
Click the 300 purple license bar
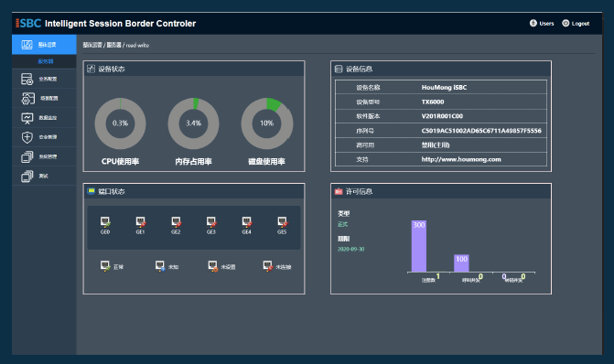(418, 246)
